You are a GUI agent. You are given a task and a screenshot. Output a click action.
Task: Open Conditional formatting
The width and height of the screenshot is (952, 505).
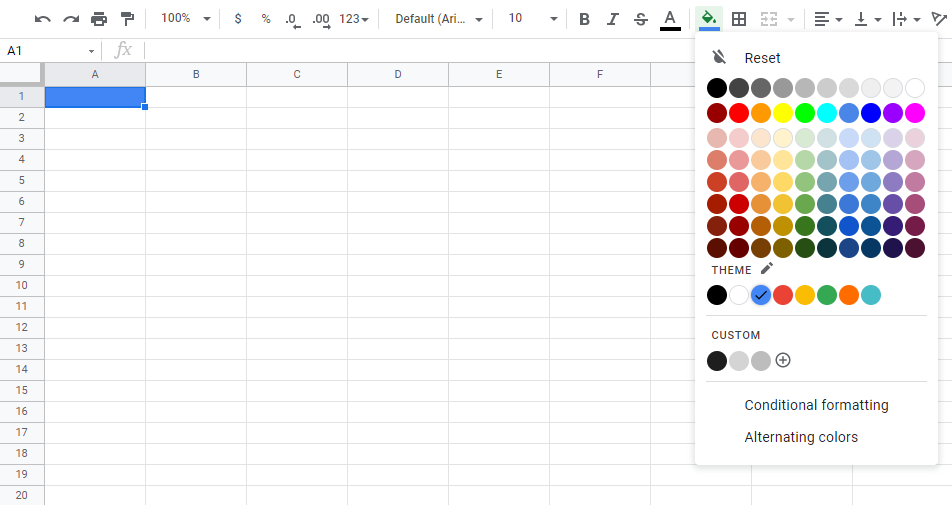click(816, 405)
